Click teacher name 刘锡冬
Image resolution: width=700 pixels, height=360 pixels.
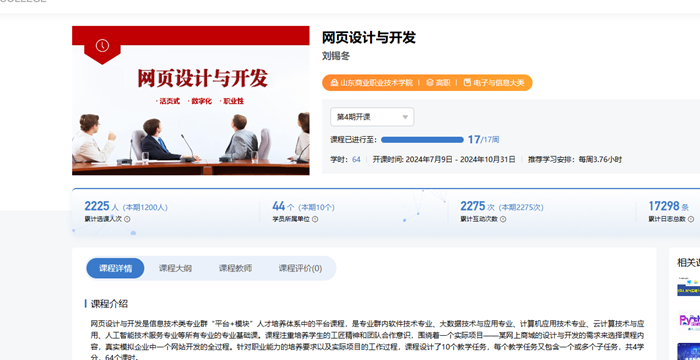[336, 56]
